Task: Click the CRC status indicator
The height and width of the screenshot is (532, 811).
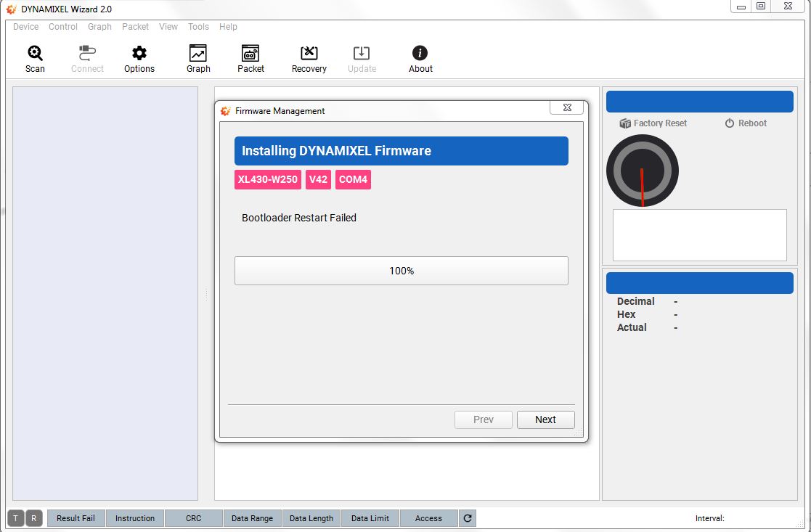Action: click(194, 518)
